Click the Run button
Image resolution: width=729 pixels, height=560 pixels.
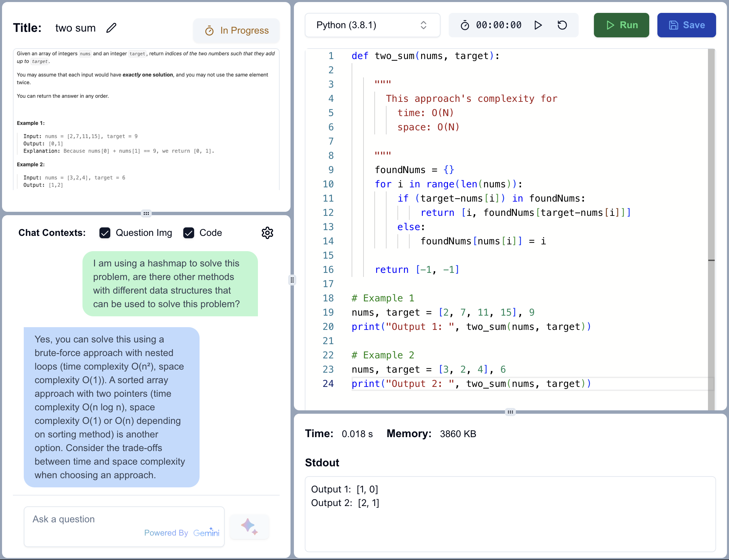(621, 25)
